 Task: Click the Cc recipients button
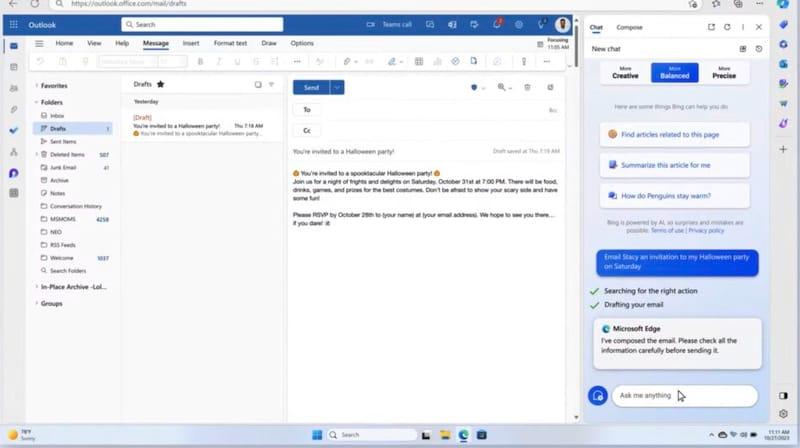[x=307, y=131]
